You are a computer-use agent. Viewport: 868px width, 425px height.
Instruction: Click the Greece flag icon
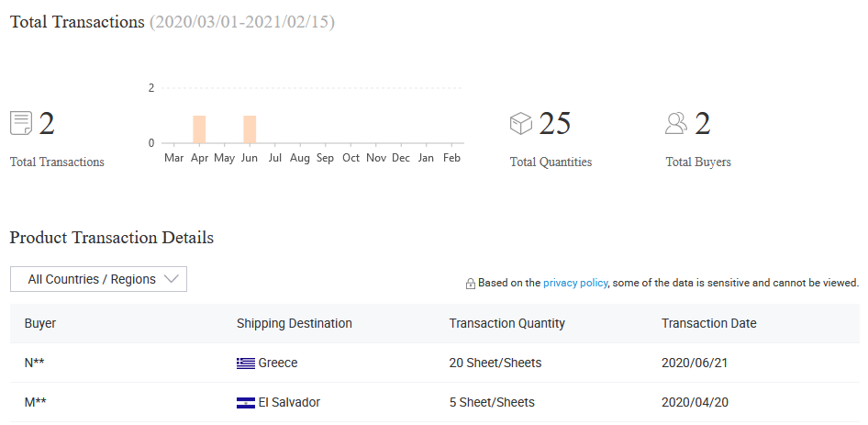246,363
